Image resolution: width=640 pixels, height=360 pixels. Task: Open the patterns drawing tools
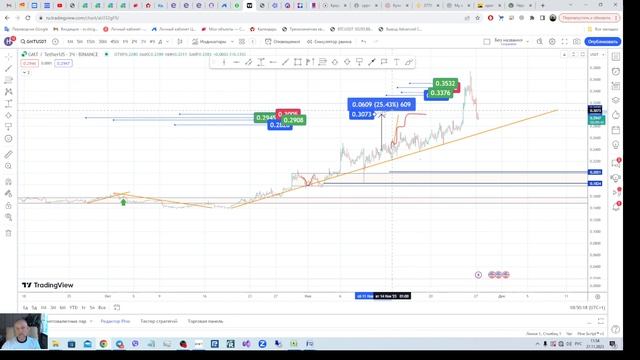tap(8, 92)
